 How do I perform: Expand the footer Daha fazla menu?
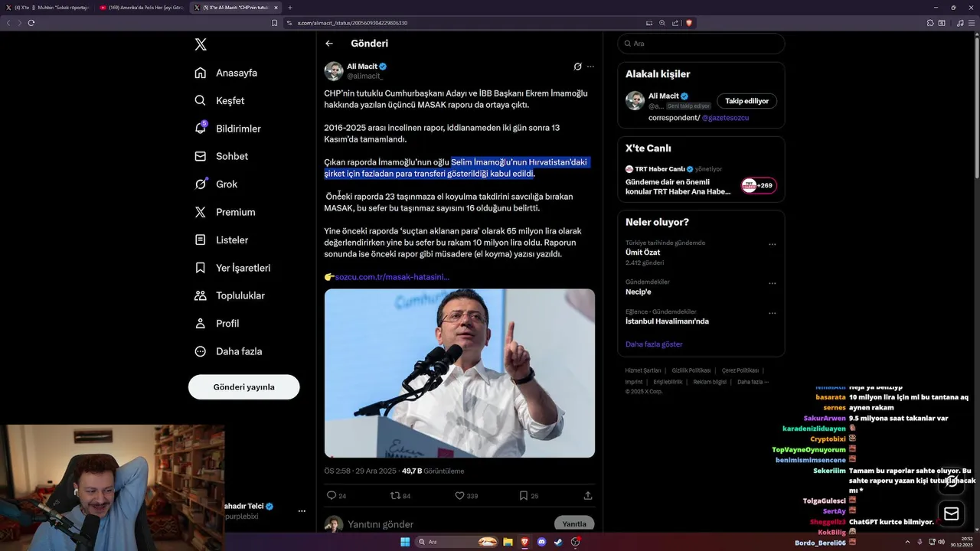tap(753, 382)
